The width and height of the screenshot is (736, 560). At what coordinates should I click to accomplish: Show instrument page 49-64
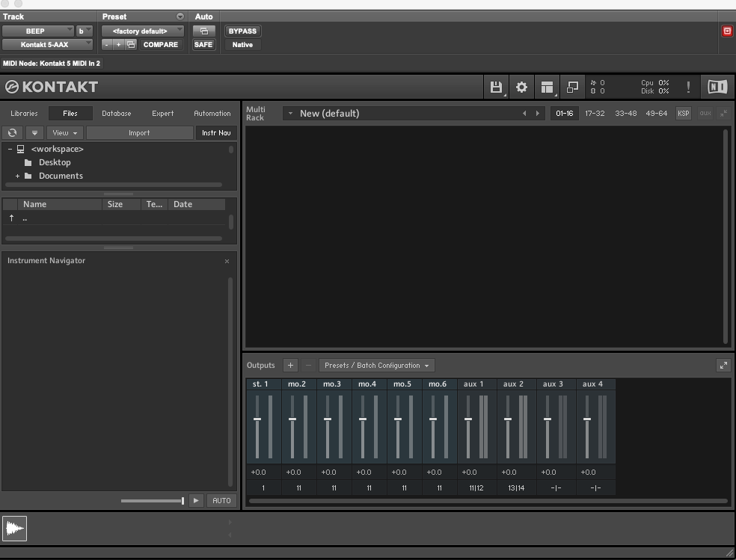point(656,114)
